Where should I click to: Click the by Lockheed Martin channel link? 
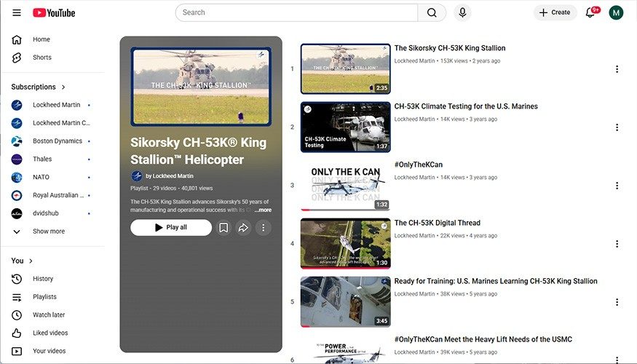click(170, 176)
